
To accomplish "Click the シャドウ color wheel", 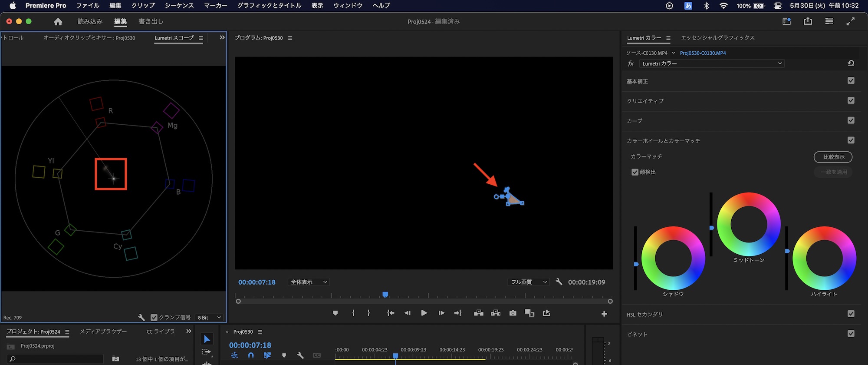I will [673, 259].
